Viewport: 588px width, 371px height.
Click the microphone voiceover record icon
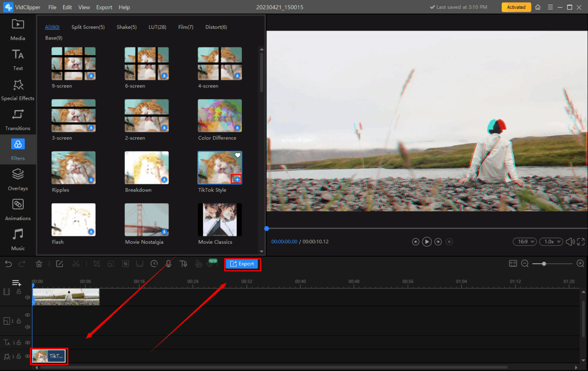click(168, 264)
